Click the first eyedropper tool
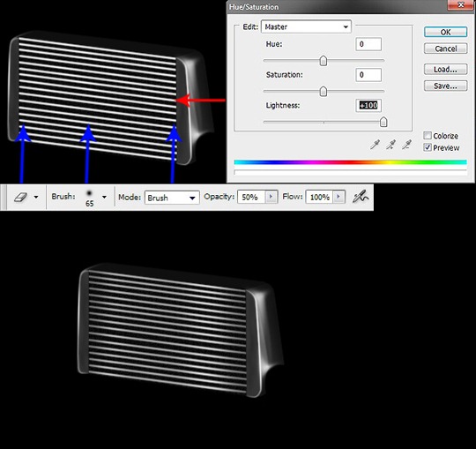 click(375, 145)
